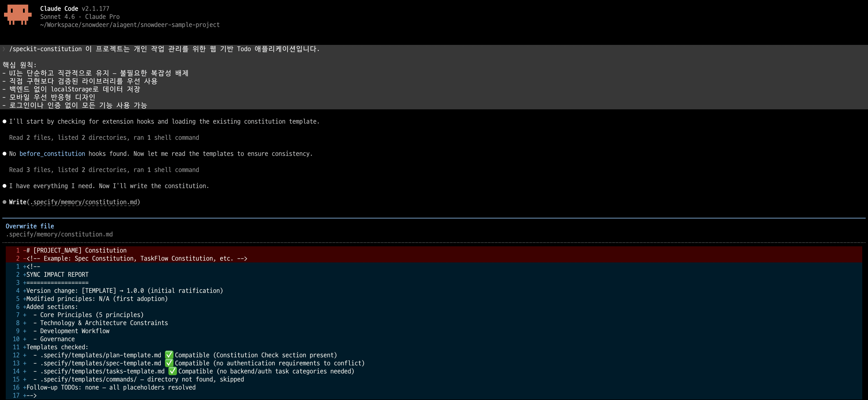Click the line mentioning localStorage로 데이터 저장
The height and width of the screenshot is (400, 868).
coord(71,89)
